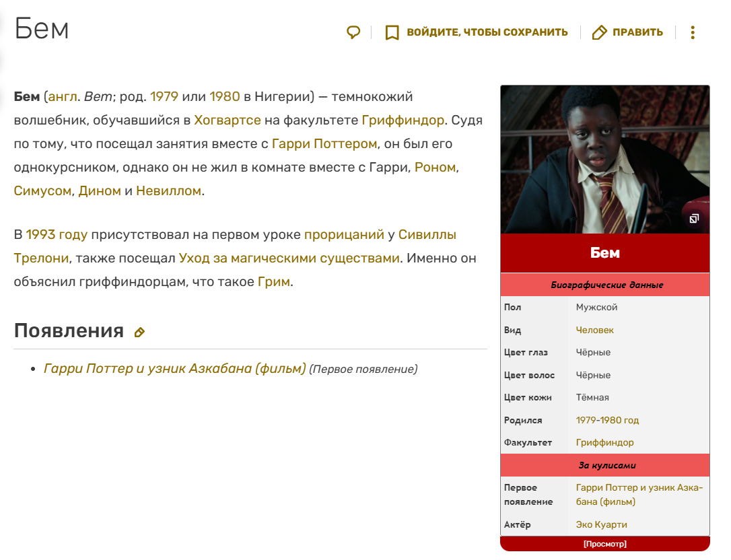Open the 1979 year link in the intro
731x560 pixels.
coord(164,96)
